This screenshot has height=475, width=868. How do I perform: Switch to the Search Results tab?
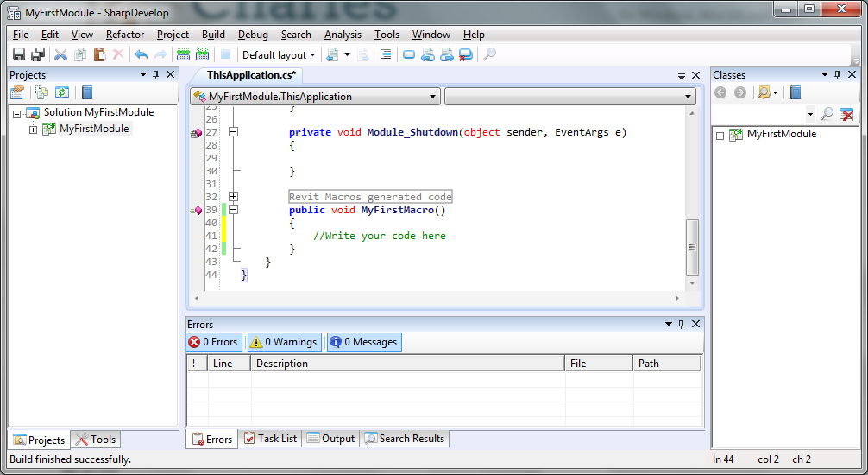[404, 439]
